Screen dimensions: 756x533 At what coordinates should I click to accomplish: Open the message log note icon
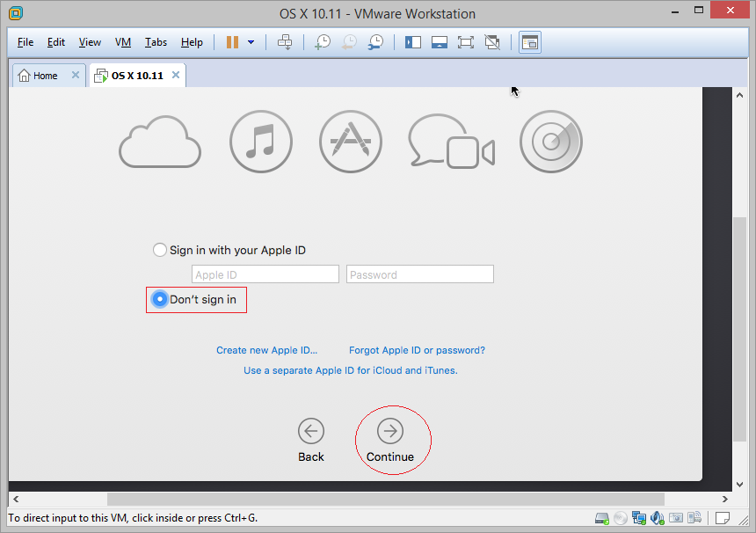pos(723,519)
